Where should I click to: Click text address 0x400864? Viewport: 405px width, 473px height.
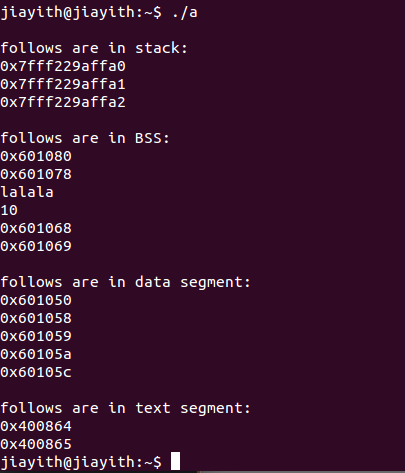(36, 426)
